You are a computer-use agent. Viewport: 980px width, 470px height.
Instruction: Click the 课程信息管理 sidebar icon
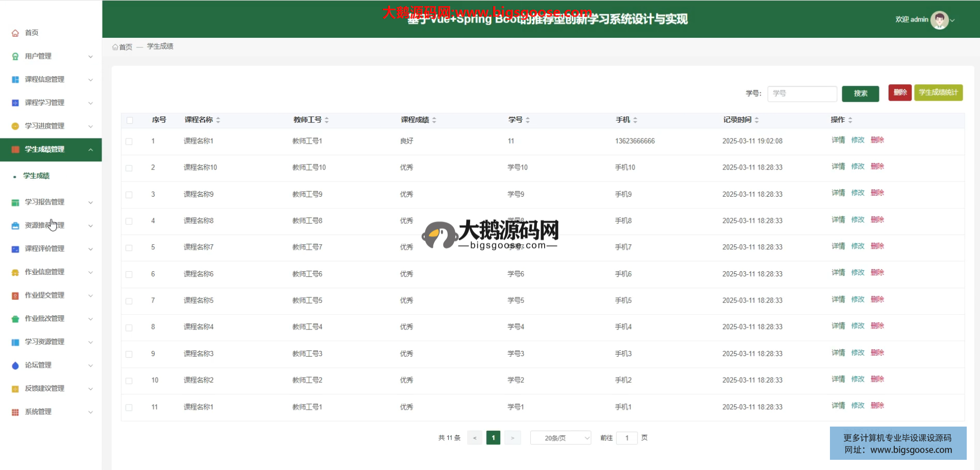15,80
